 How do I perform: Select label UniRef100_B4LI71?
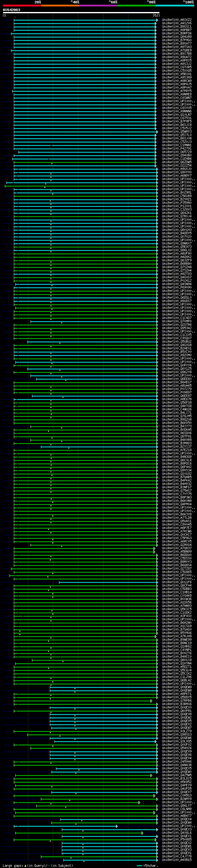pos(177,413)
